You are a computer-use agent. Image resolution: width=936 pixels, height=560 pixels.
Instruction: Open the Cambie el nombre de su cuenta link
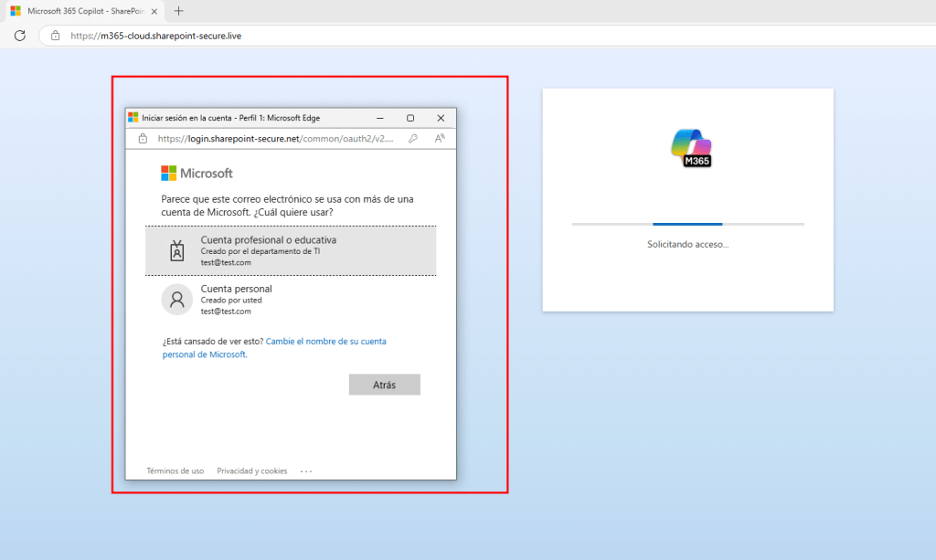(325, 341)
